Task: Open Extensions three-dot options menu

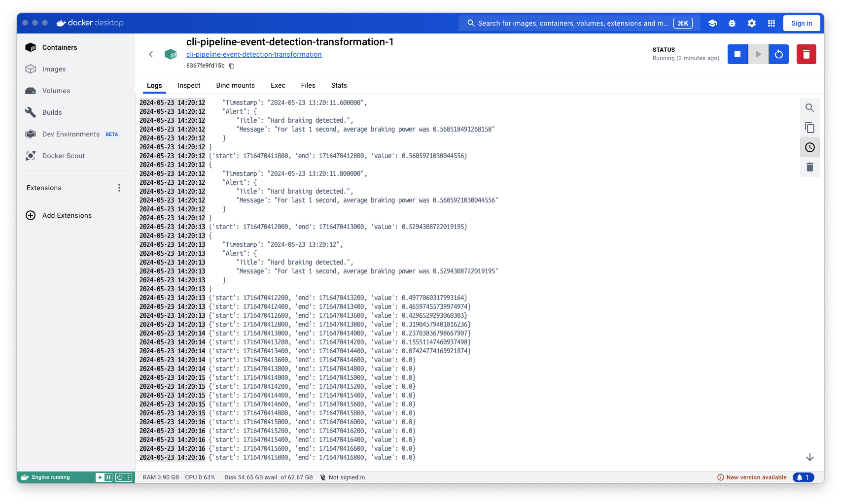Action: click(119, 188)
